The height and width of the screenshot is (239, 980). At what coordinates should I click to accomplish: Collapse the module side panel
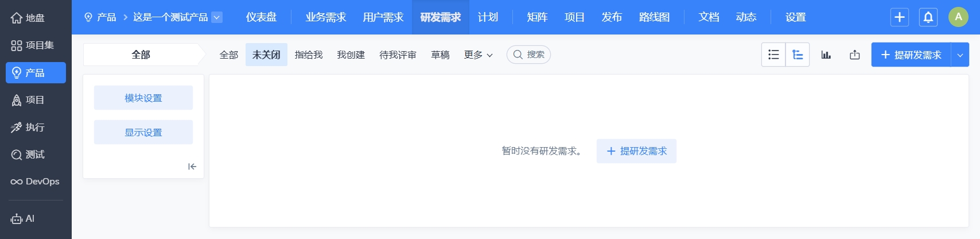192,167
